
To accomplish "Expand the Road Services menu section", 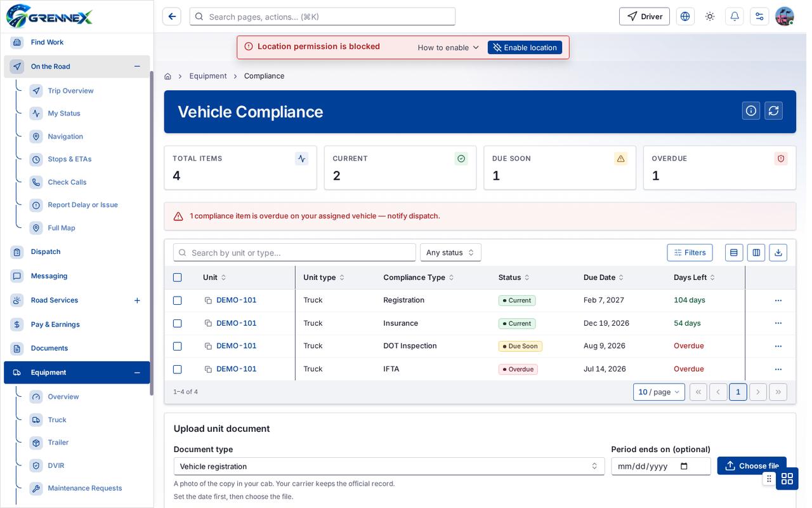I will click(x=137, y=300).
